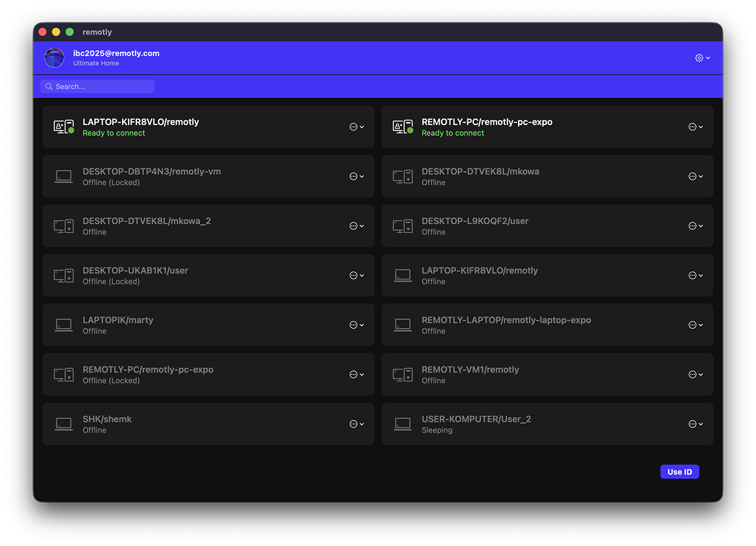Click Offline (Locked) status under DESKTOP-UKAB1K1/user

tap(111, 282)
